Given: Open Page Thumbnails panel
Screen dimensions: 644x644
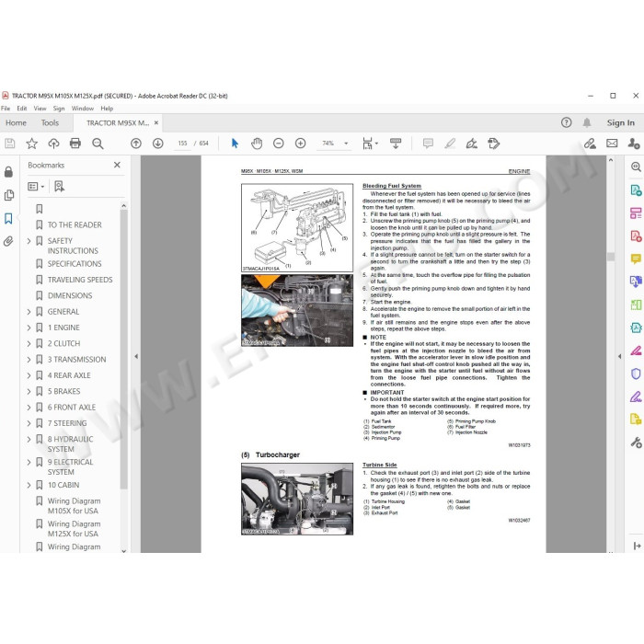Looking at the screenshot, I should [x=8, y=195].
